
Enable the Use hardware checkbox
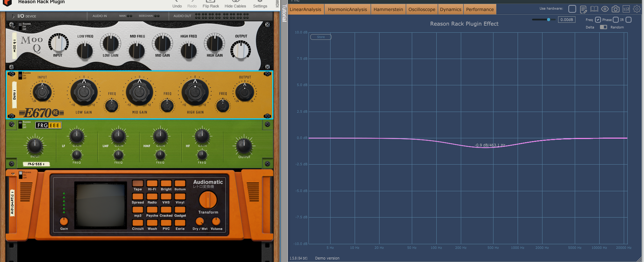point(572,9)
